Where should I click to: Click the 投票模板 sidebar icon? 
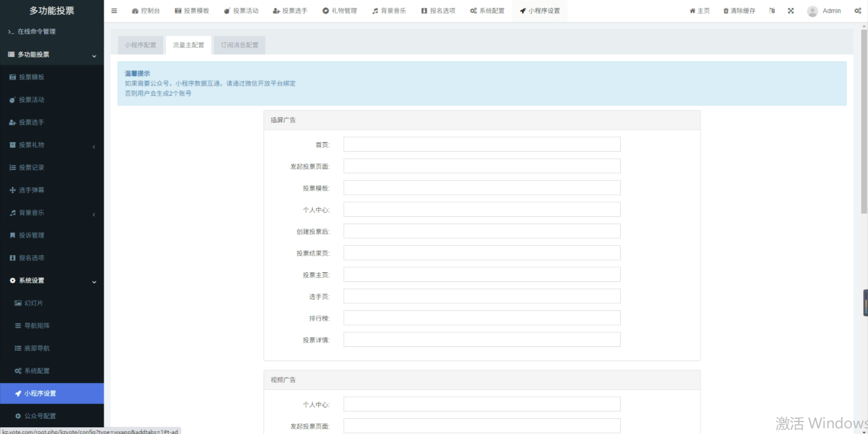pyautogui.click(x=12, y=77)
